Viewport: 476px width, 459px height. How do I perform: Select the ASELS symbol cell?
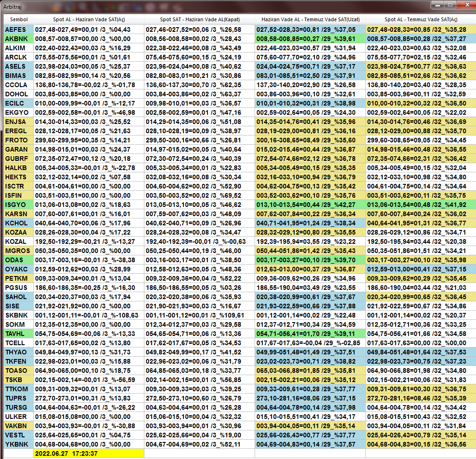(x=18, y=66)
